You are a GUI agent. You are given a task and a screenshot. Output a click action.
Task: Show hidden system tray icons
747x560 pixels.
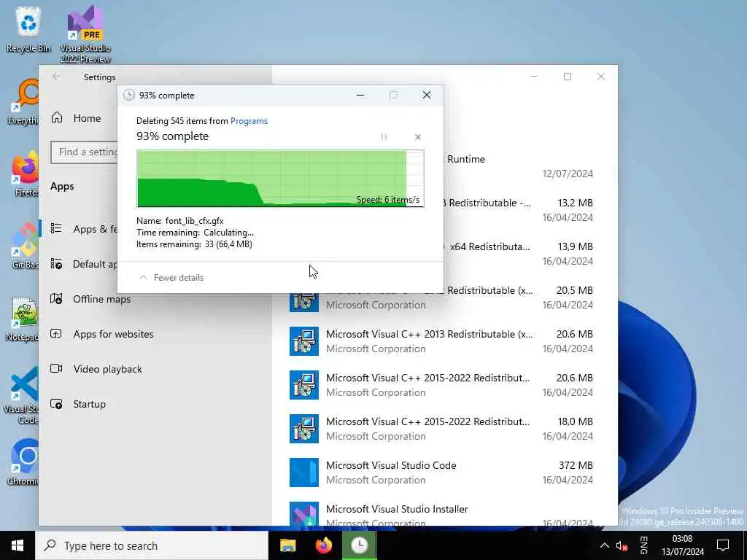(x=604, y=545)
